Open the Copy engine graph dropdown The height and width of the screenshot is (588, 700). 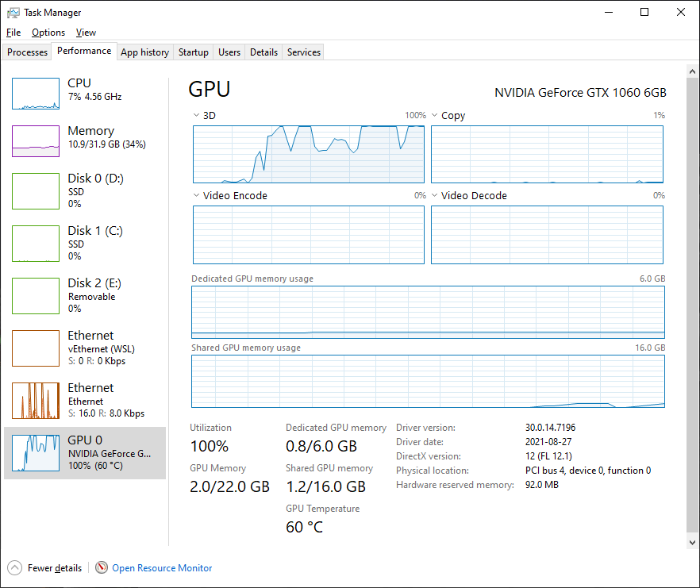point(435,116)
